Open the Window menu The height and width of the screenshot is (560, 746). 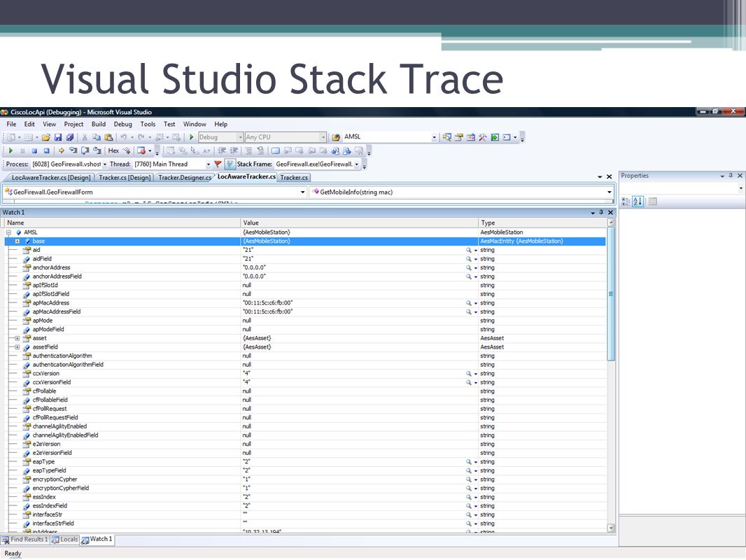click(195, 124)
